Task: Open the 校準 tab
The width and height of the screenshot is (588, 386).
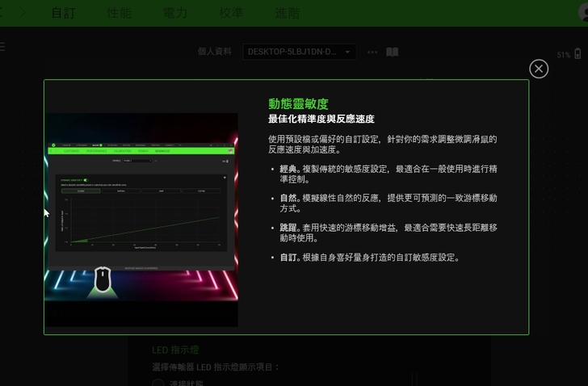Action: (x=231, y=13)
